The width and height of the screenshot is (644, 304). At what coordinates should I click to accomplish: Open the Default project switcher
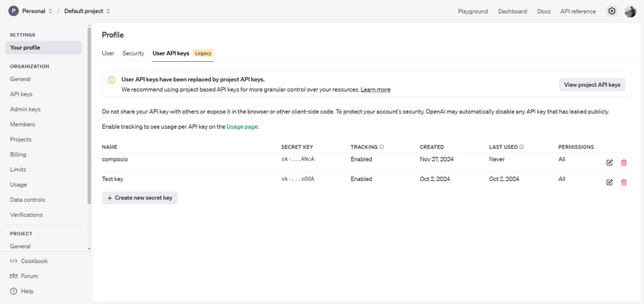[x=87, y=11]
